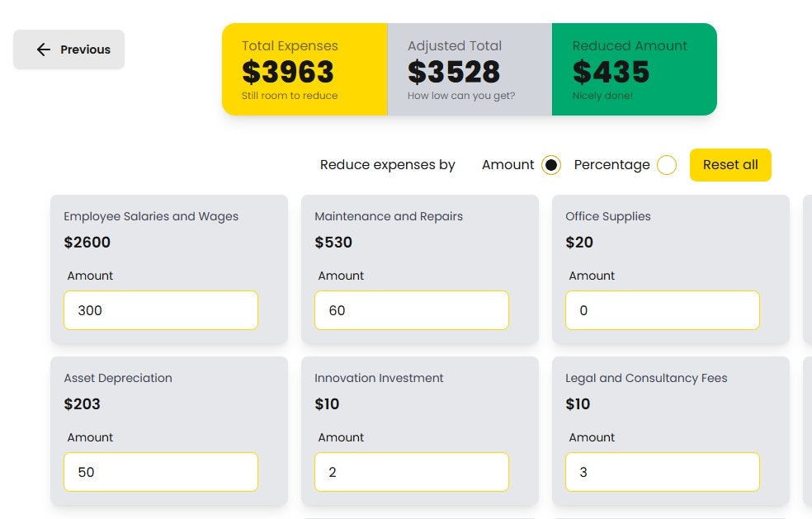Select the Percentage radio button
The height and width of the screenshot is (519, 812).
coord(667,165)
